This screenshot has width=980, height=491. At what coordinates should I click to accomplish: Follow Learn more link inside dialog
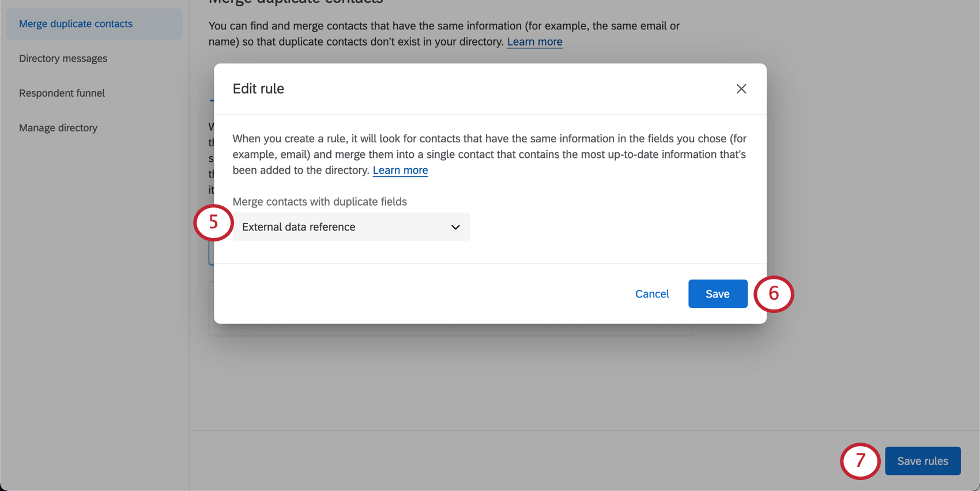click(400, 171)
